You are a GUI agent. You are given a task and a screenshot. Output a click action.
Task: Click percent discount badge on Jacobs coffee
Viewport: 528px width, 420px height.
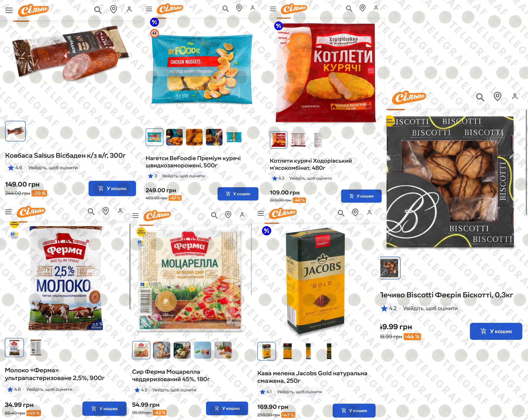(267, 231)
